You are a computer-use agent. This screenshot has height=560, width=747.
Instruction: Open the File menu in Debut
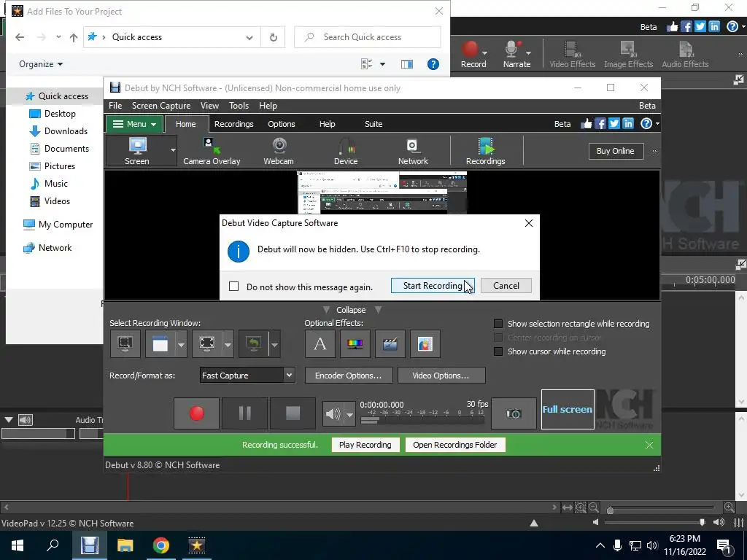pos(115,106)
